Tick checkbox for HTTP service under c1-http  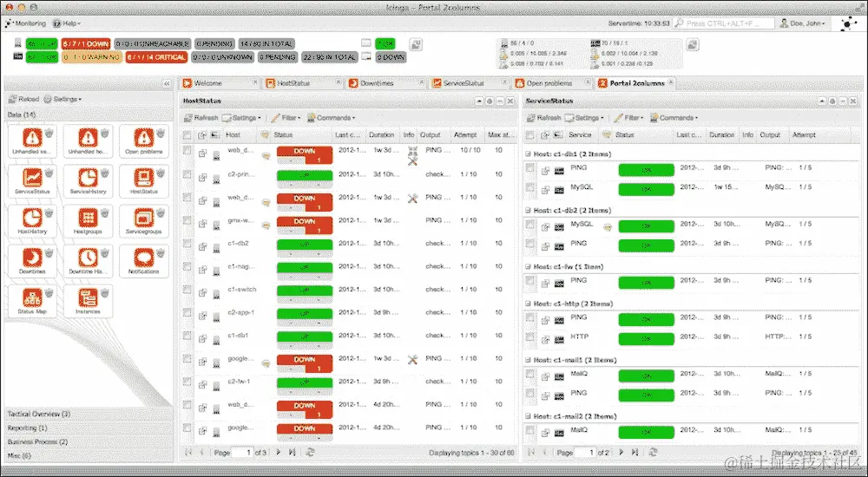pos(529,337)
